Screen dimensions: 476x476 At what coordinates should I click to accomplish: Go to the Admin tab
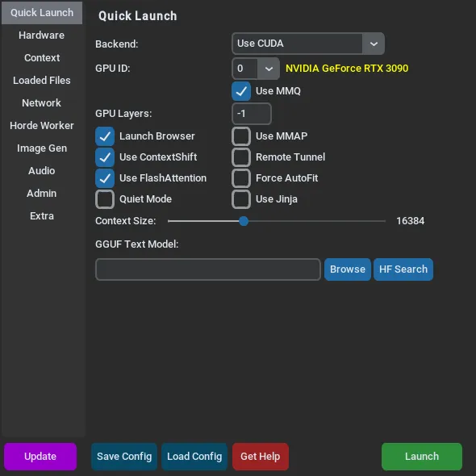coord(42,194)
